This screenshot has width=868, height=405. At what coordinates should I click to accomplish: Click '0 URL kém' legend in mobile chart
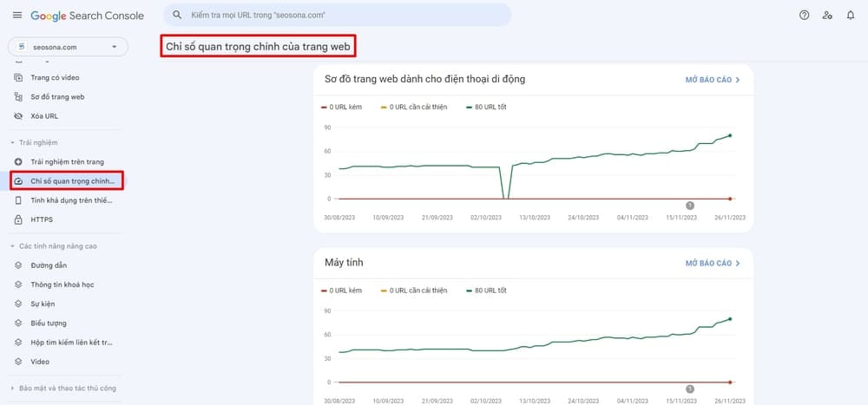coord(341,108)
